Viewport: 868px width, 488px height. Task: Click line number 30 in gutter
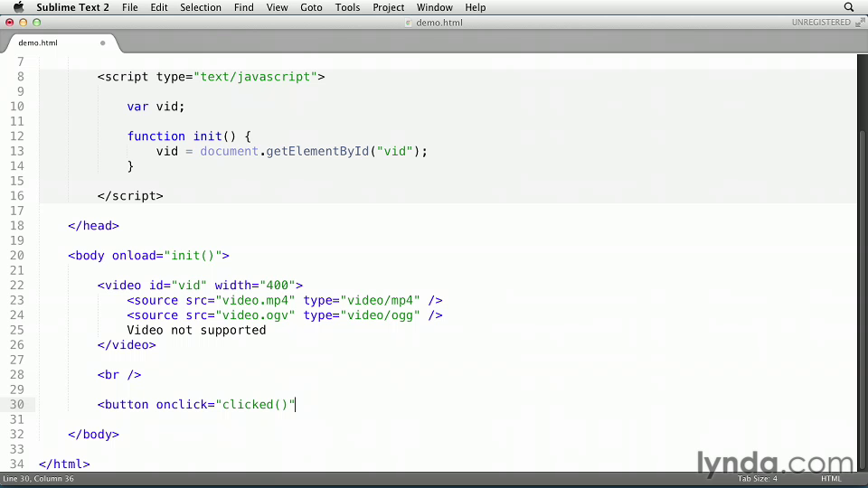click(17, 405)
